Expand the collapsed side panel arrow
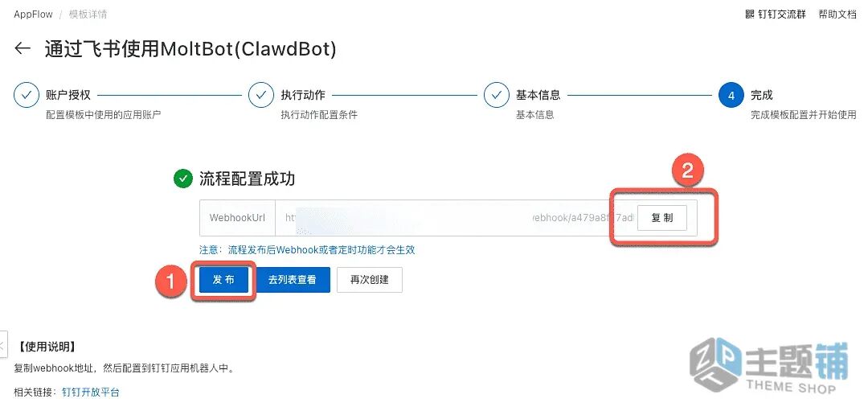This screenshot has width=868, height=415. click(3, 346)
